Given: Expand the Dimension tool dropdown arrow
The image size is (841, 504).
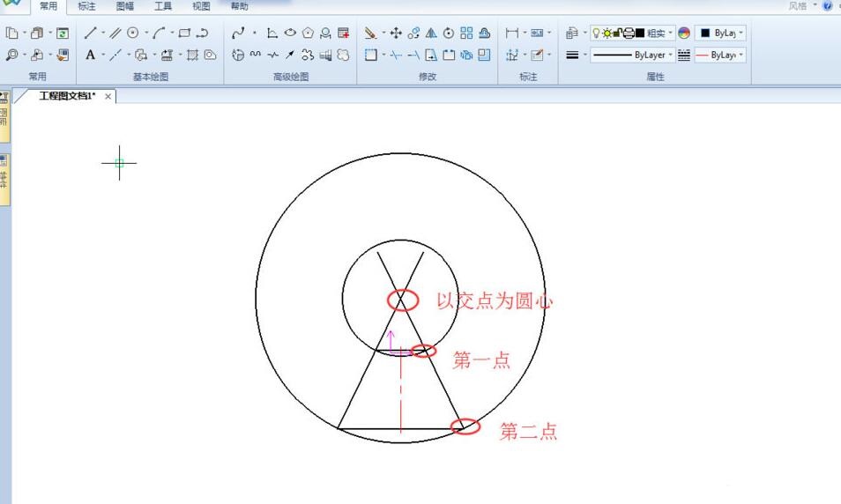Looking at the screenshot, I should pos(524,33).
